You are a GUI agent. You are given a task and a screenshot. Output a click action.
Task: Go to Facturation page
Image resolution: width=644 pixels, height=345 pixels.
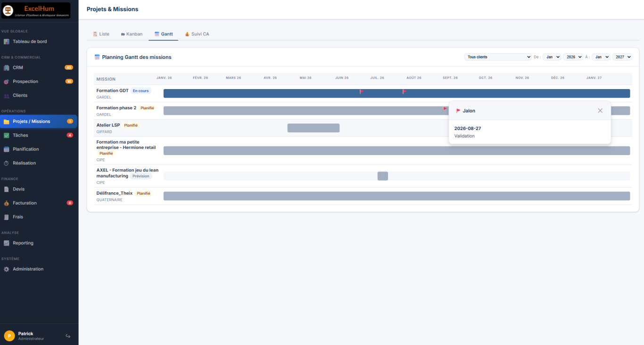point(39,203)
